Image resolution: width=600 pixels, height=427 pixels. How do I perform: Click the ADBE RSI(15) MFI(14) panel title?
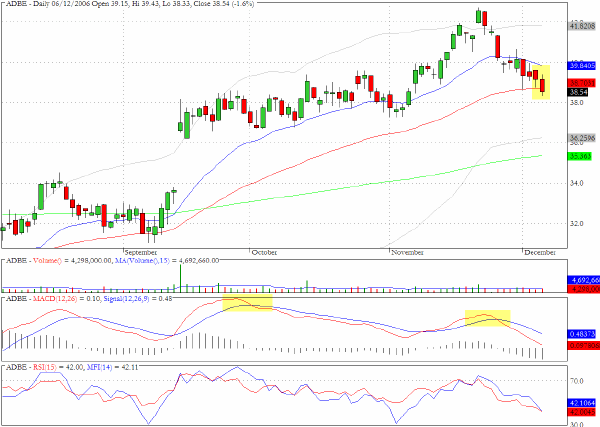point(72,367)
